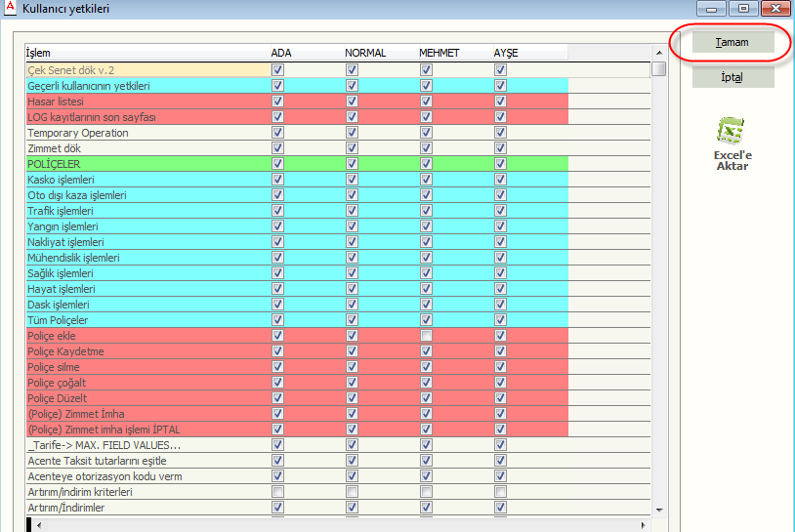Click the scroll up arrow of list
Viewport: 795px width, 532px height.
(659, 52)
